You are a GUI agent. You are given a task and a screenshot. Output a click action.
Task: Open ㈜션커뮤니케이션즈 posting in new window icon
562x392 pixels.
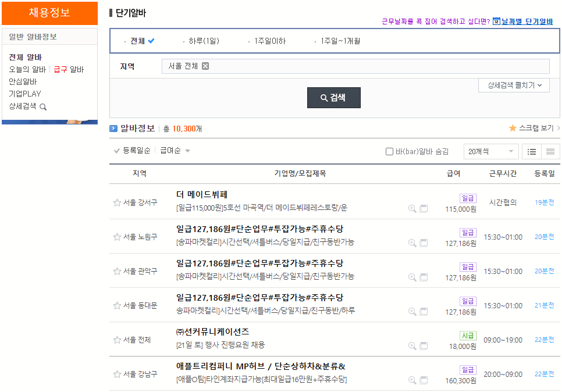point(423,345)
